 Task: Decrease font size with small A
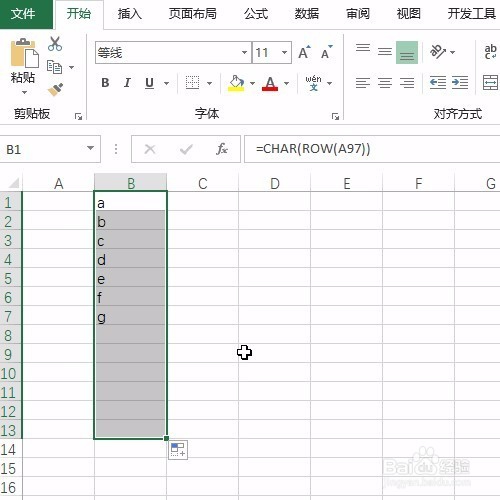(326, 53)
